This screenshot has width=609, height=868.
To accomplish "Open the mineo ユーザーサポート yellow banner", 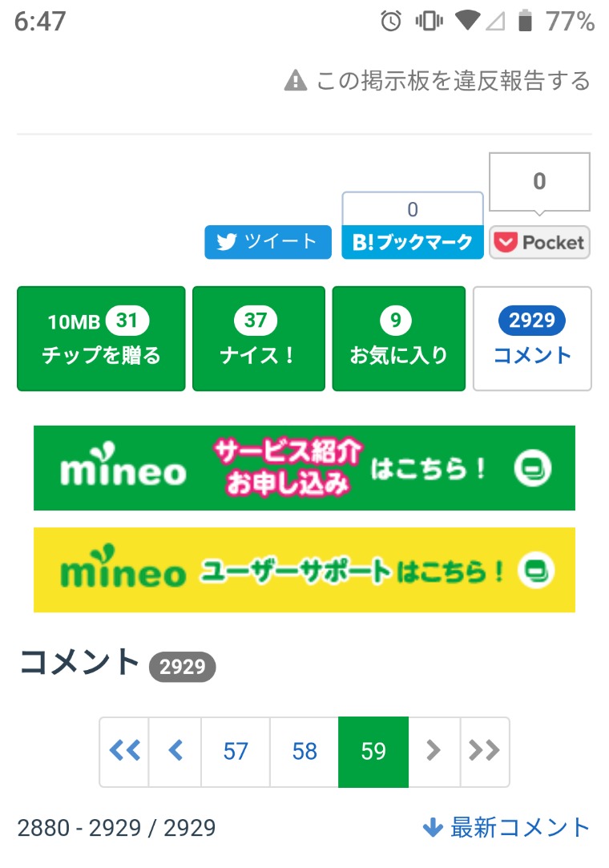I will (x=304, y=570).
